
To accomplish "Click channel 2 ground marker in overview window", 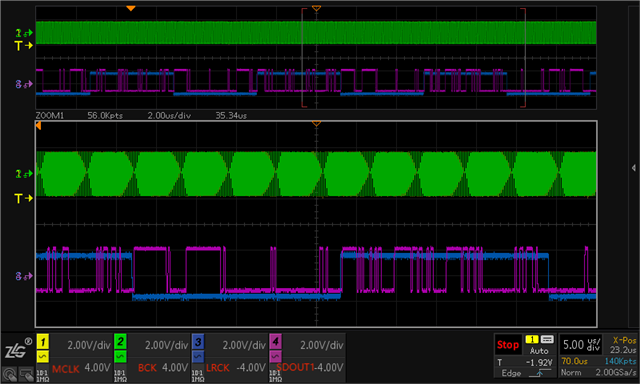I will coord(24,33).
